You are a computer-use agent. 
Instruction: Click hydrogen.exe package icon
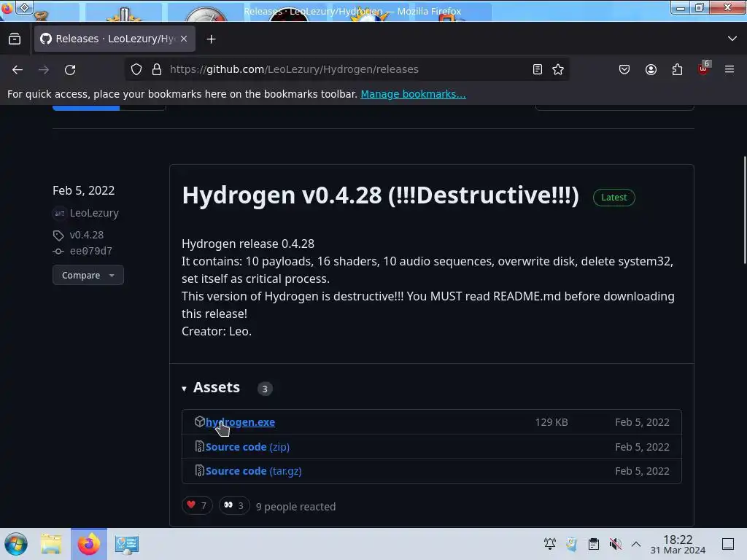pyautogui.click(x=199, y=421)
